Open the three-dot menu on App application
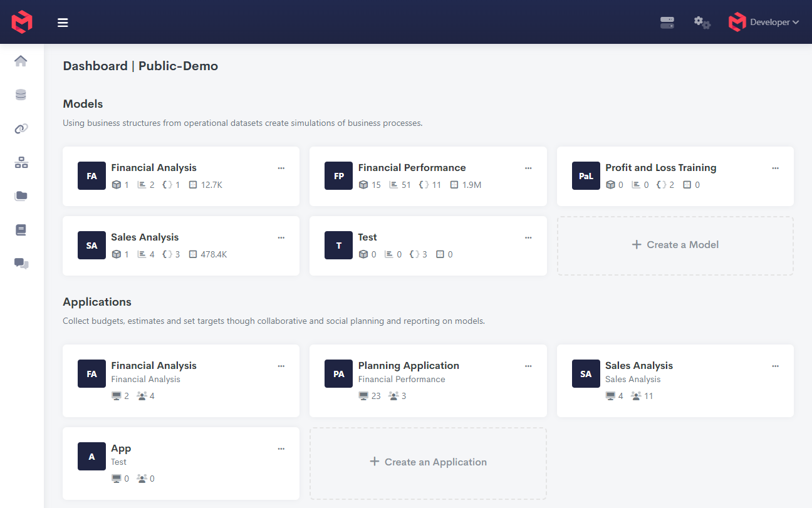This screenshot has width=812, height=508. click(x=281, y=448)
